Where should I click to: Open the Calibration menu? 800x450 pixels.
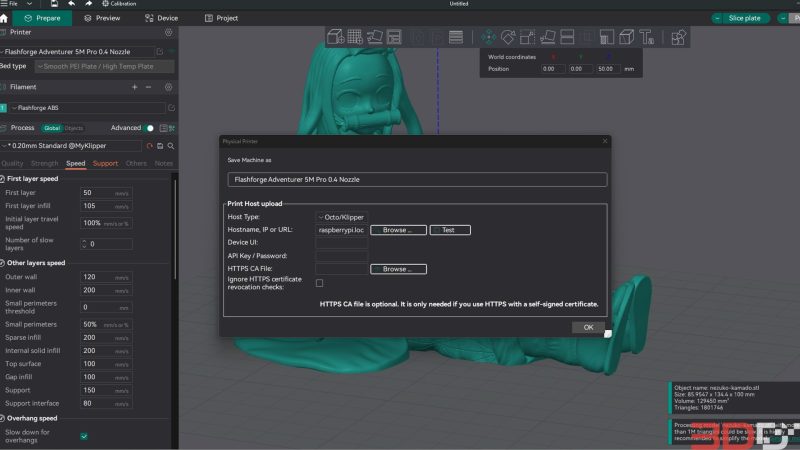pos(119,4)
